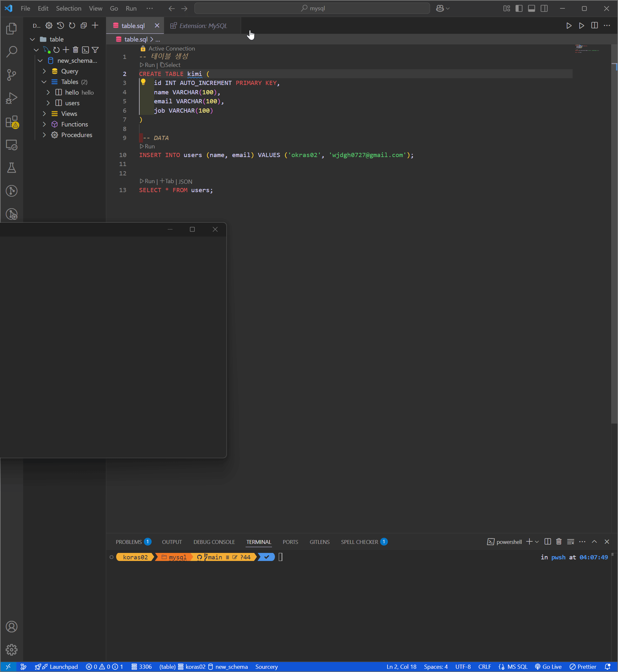Delete connection using trash icon in sidebar

[x=76, y=50]
